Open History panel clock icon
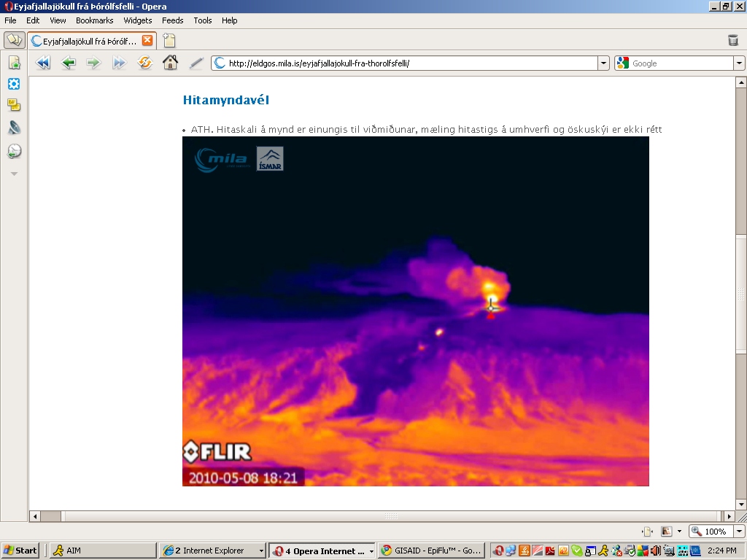The height and width of the screenshot is (560, 747). 14,151
